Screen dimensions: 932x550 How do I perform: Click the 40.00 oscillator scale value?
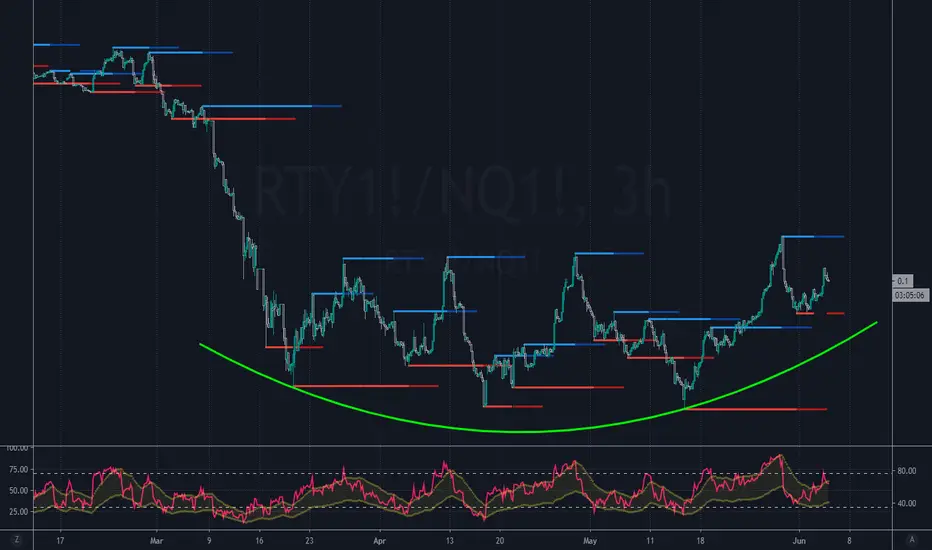click(x=906, y=503)
